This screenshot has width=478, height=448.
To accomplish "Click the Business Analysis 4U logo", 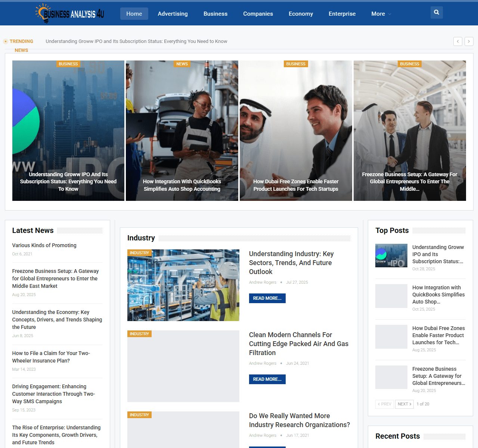I will 69,14.
